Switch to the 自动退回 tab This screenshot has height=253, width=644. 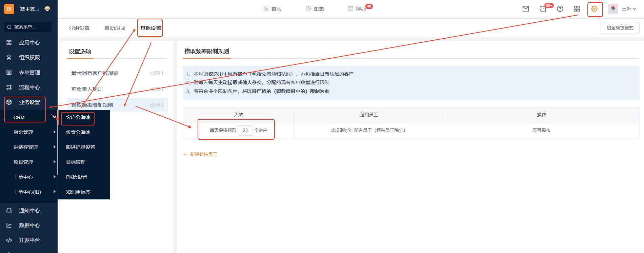pyautogui.click(x=115, y=28)
